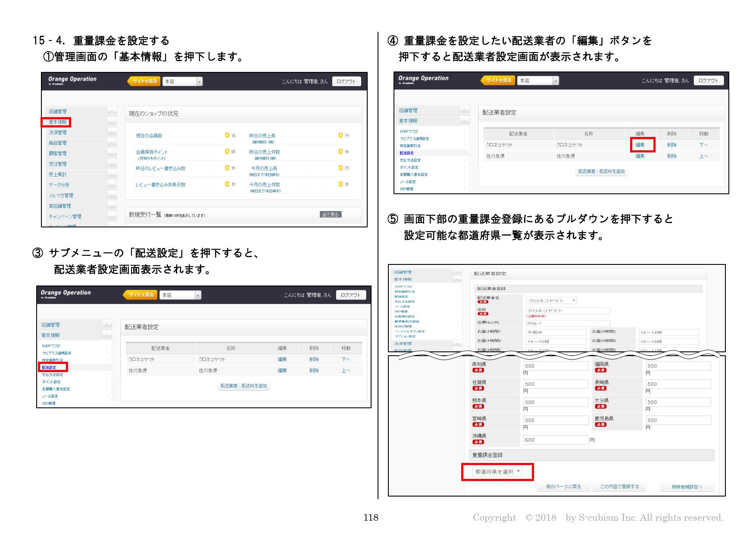
Task: Click the お届け時間1 field showing 午前中
Action: point(556,332)
